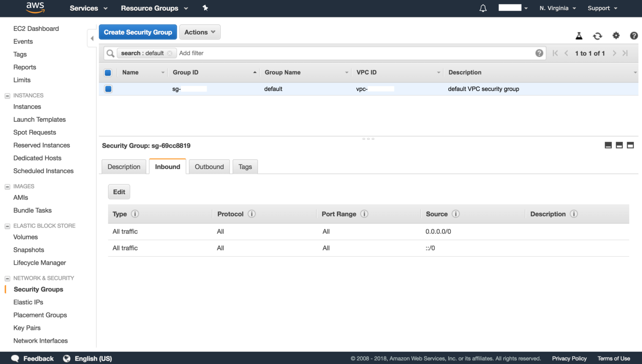Show info for the Protocol column
Screen dimensions: 642x364
(x=252, y=214)
